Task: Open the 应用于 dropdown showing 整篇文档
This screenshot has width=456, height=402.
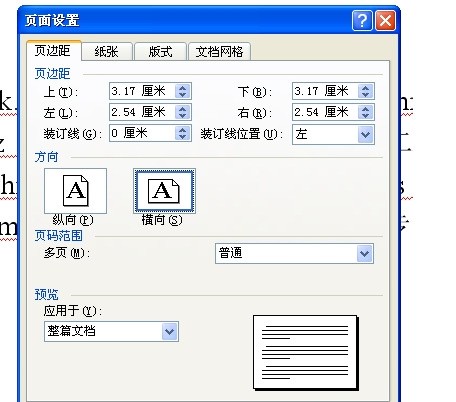Action: pyautogui.click(x=170, y=331)
